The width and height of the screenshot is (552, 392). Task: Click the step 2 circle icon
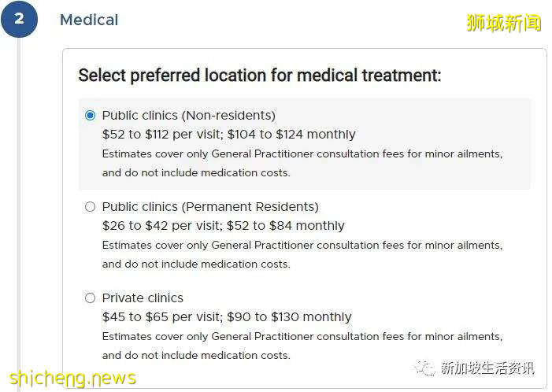click(19, 20)
